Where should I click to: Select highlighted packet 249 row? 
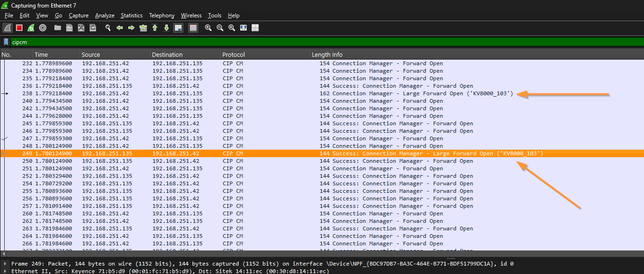(322, 153)
